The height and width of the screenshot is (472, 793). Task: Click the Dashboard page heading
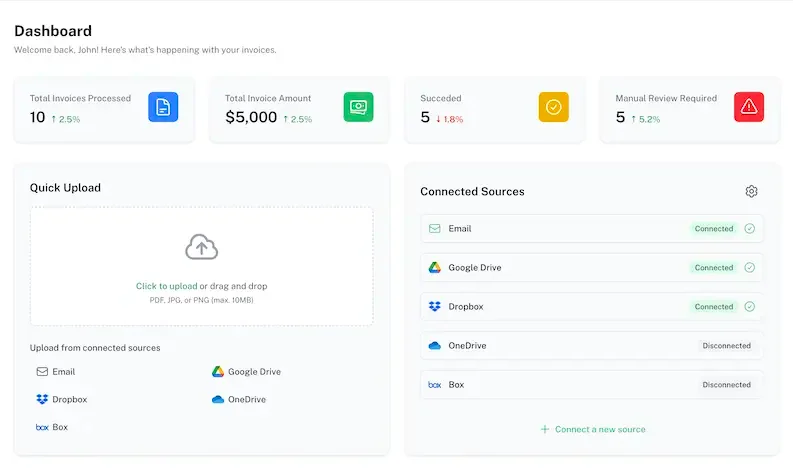[53, 31]
